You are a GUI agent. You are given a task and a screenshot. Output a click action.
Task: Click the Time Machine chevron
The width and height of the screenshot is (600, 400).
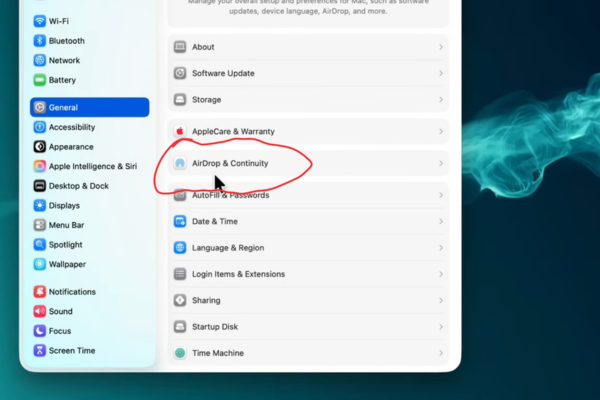[x=441, y=353]
